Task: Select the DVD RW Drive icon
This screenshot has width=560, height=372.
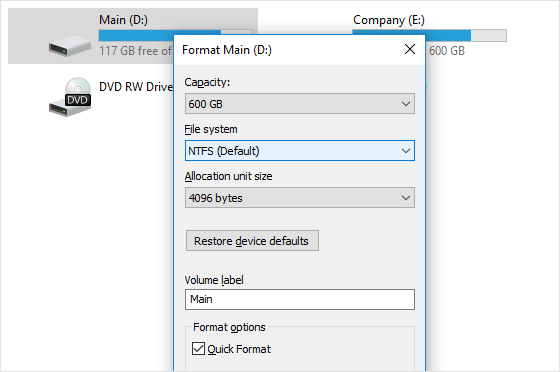Action: 70,97
